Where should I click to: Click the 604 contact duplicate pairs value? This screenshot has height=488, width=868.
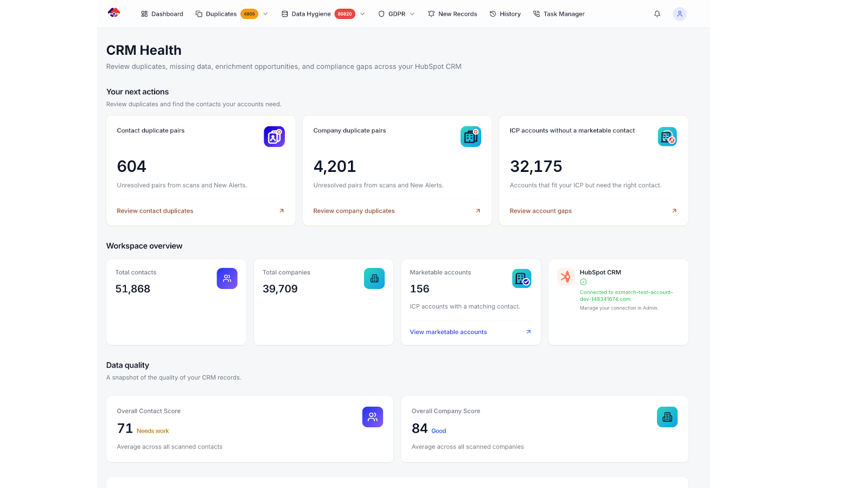pyautogui.click(x=132, y=166)
